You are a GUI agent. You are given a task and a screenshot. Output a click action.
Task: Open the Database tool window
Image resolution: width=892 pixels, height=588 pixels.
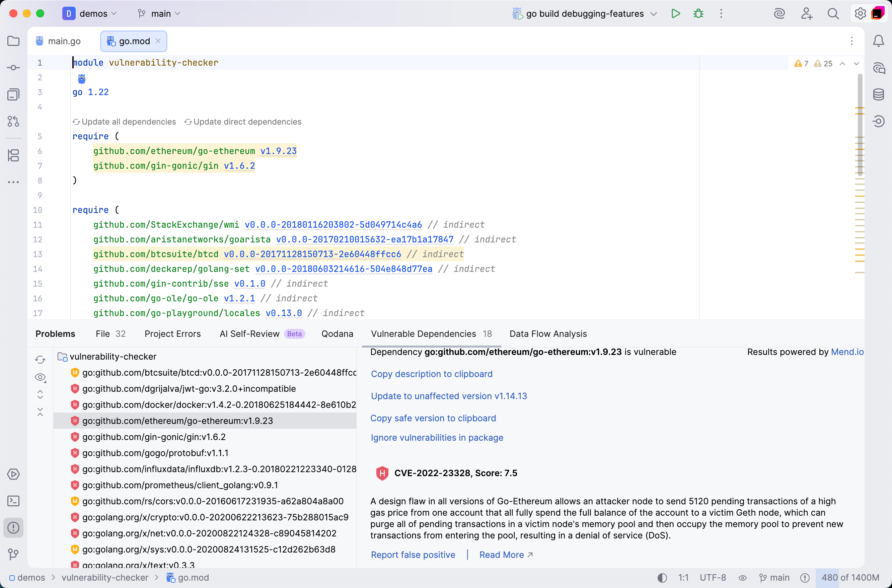[x=879, y=94]
